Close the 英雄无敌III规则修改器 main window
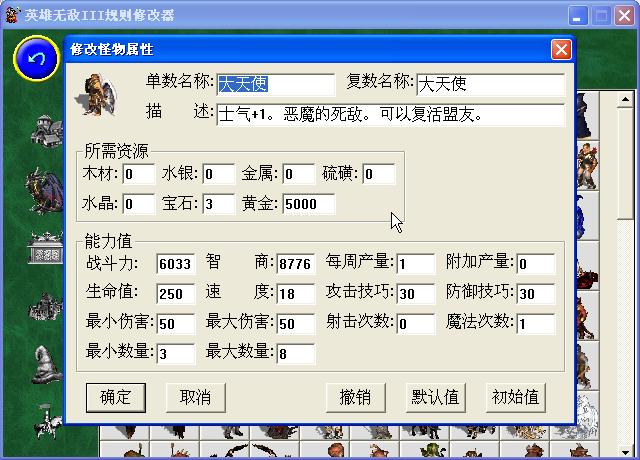640x460 pixels. pos(624,16)
